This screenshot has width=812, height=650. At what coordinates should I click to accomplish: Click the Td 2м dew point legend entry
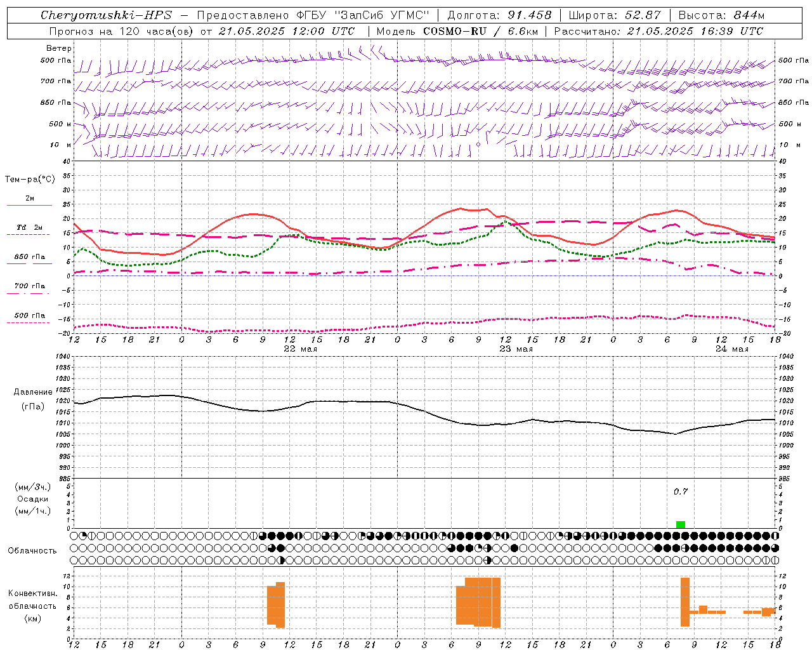pyautogui.click(x=29, y=227)
